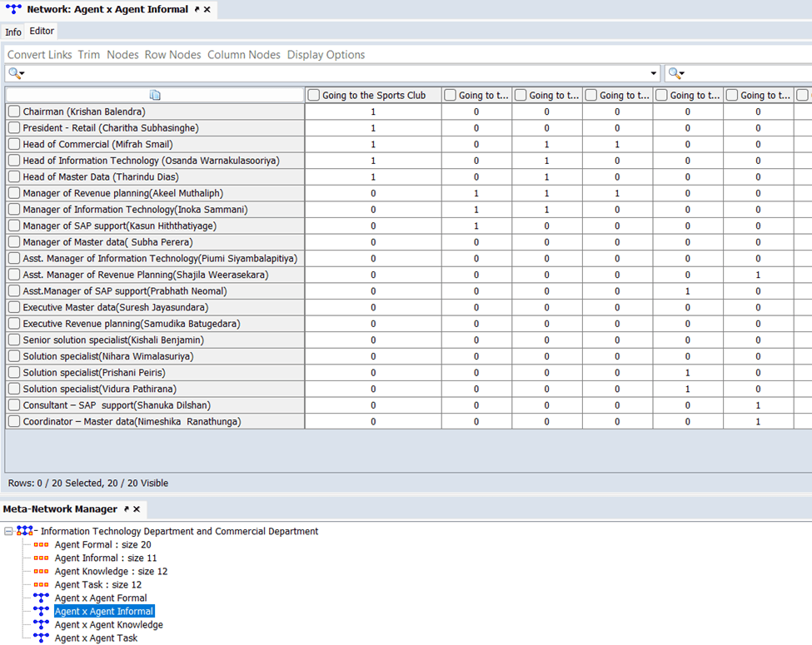Open the row search history dropdown arrow
The image size is (812, 645).
[x=653, y=73]
